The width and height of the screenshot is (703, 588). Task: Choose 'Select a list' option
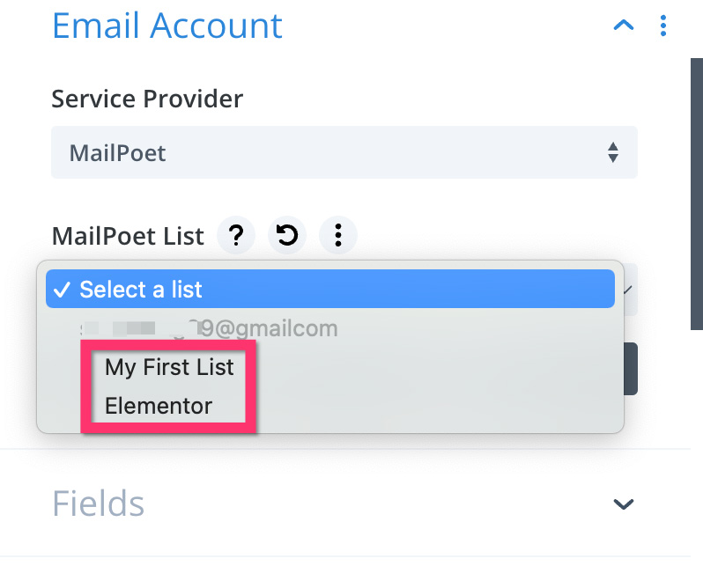pos(330,289)
